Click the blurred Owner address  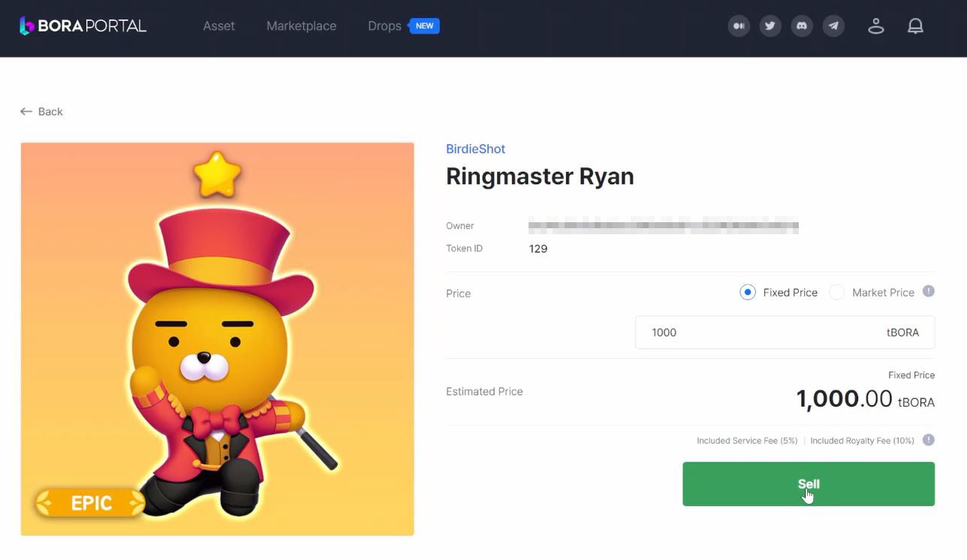coord(664,225)
